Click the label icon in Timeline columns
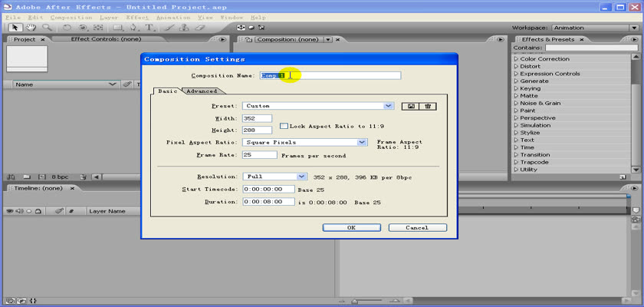This screenshot has height=307, width=644. [x=60, y=211]
